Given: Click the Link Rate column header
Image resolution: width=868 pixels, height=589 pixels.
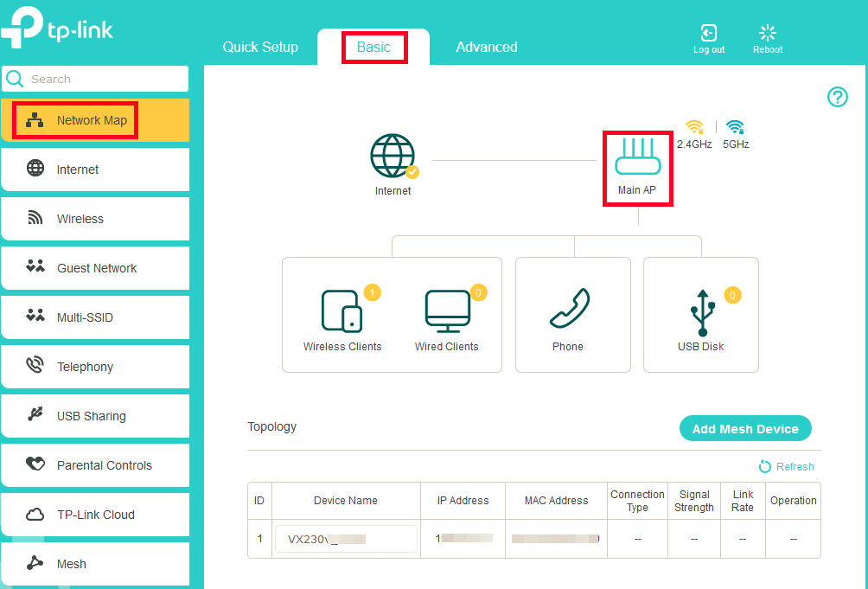Looking at the screenshot, I should 743,501.
